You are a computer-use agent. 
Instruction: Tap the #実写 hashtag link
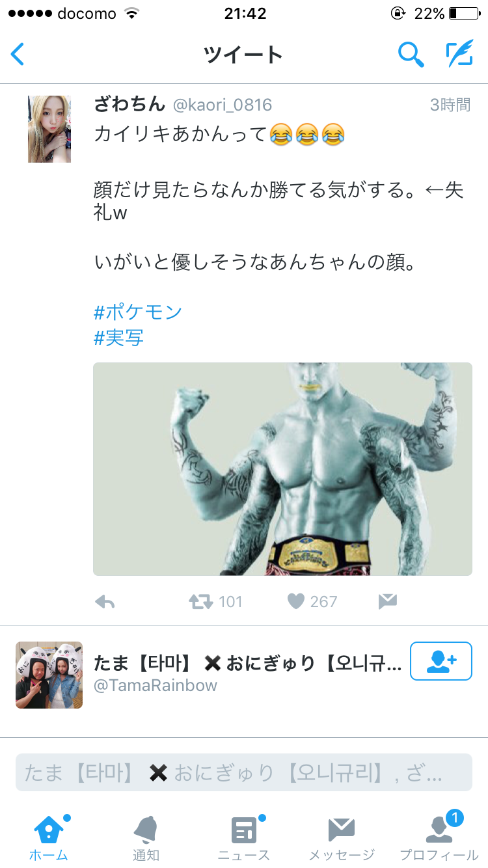coord(119,338)
